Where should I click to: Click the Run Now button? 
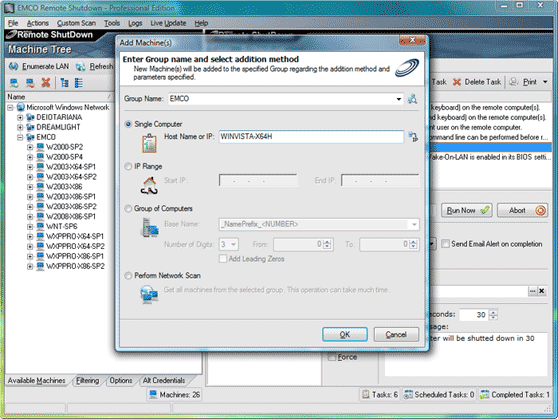click(x=467, y=210)
